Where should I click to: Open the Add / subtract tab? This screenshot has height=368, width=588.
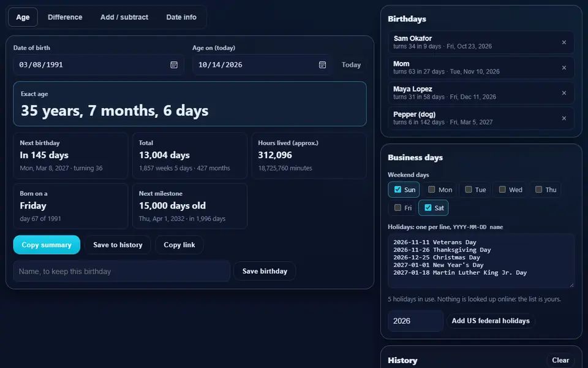point(124,17)
